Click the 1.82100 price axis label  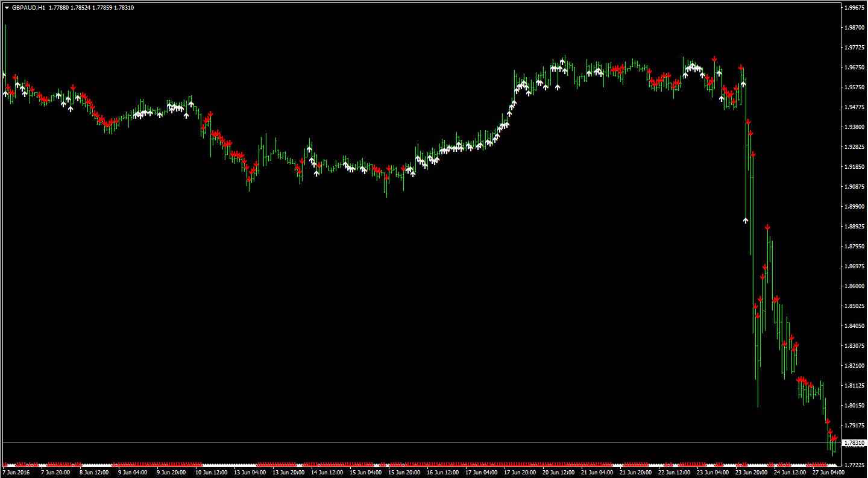(x=855, y=366)
